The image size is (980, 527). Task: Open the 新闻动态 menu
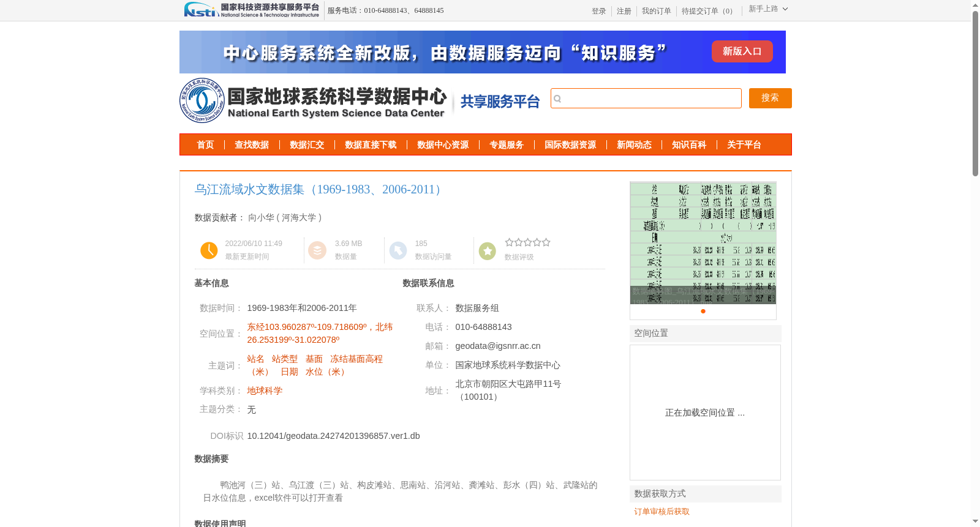[634, 145]
